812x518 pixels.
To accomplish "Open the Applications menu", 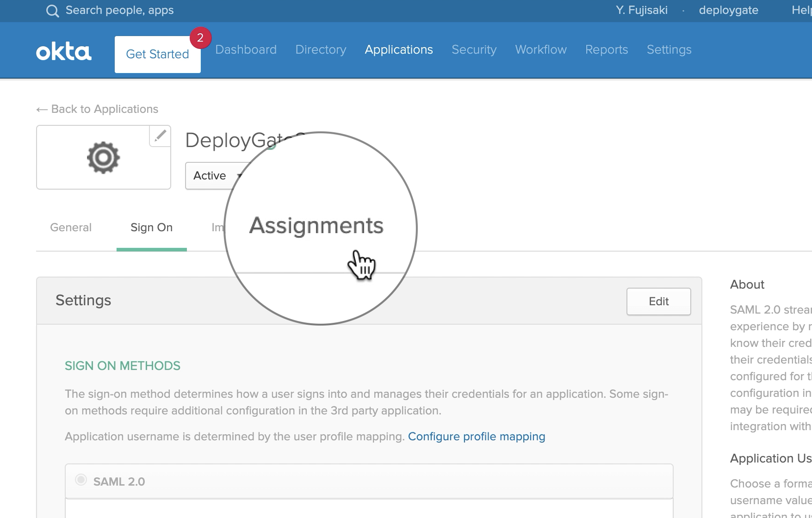I will [399, 49].
